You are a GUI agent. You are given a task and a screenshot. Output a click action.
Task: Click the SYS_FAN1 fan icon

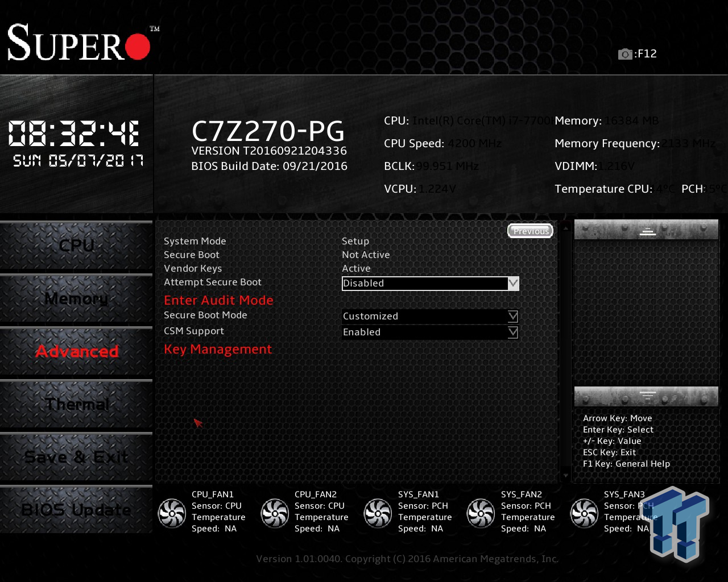point(378,513)
